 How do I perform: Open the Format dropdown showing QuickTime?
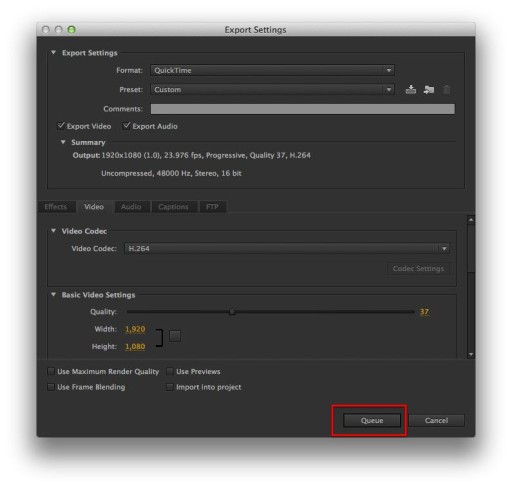[272, 70]
